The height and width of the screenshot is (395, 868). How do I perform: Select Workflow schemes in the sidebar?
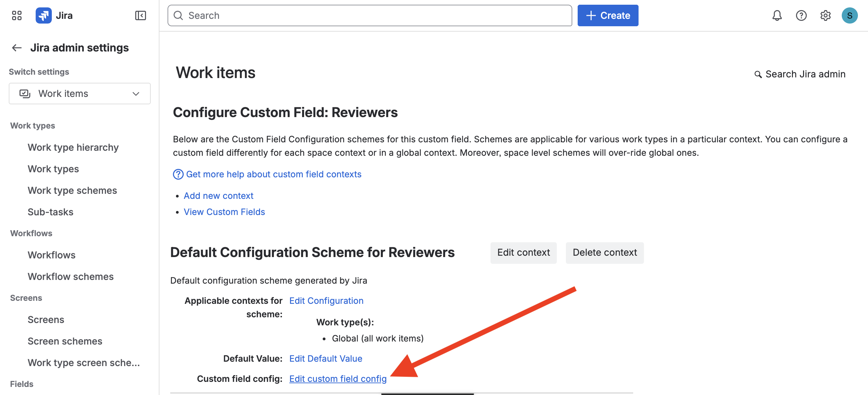click(x=70, y=276)
